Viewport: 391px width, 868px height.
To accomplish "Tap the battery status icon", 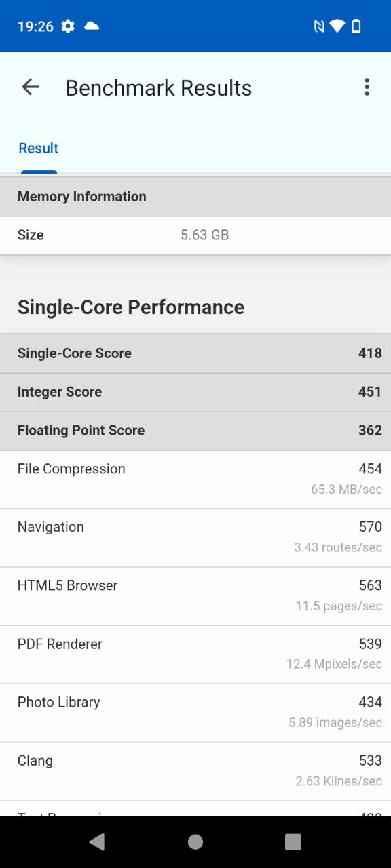I will (x=356, y=26).
